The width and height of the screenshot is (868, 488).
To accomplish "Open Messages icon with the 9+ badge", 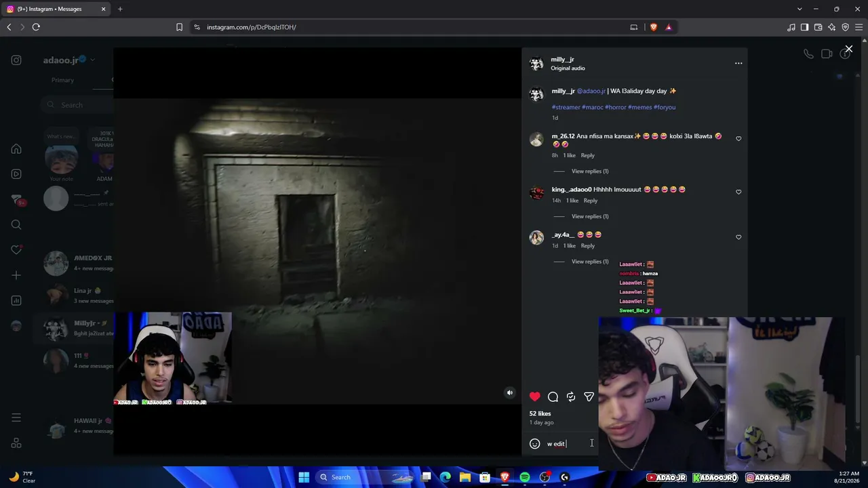I will (x=17, y=200).
